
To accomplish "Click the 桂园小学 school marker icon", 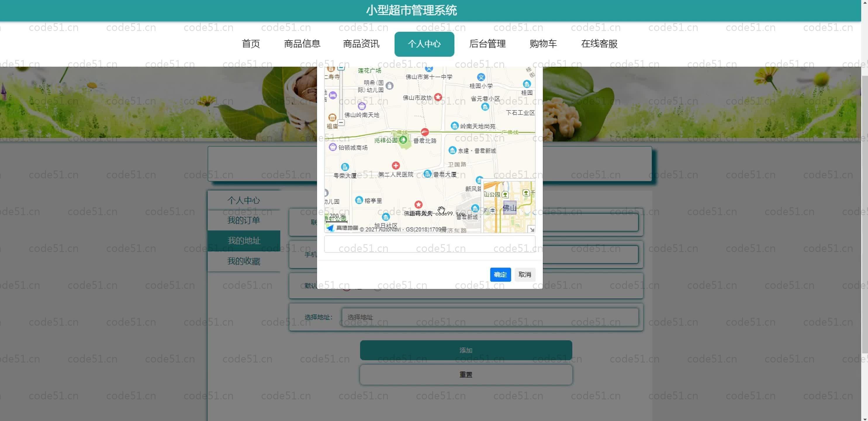I will 481,77.
